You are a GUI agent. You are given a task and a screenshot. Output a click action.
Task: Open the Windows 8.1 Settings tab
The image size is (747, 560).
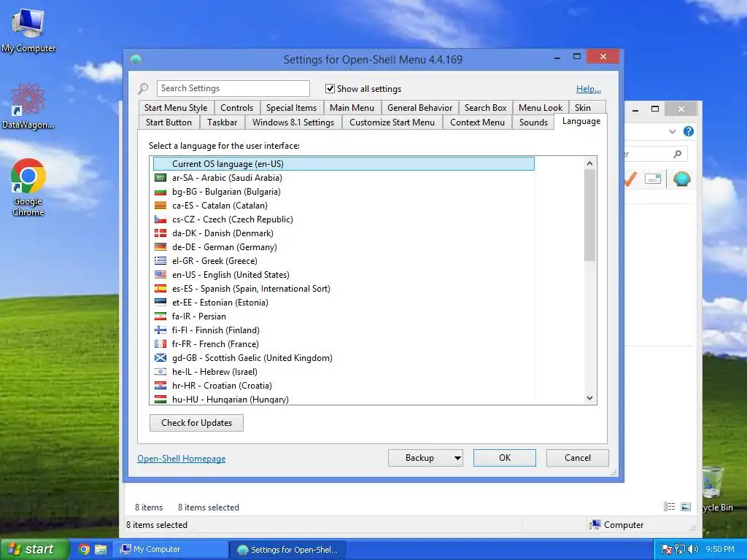[x=293, y=122]
